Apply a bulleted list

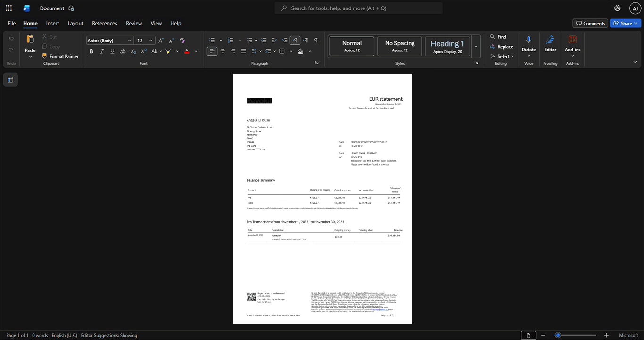point(212,40)
